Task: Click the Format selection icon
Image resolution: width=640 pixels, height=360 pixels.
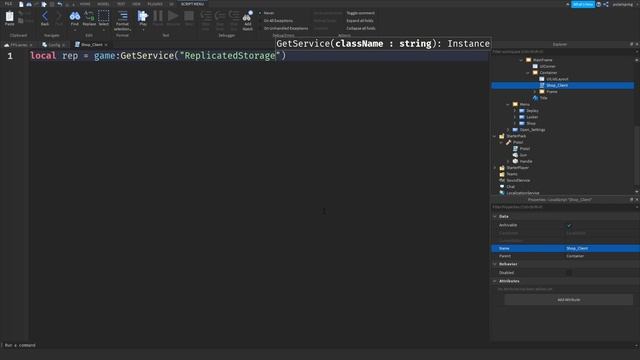Action: pos(122,16)
